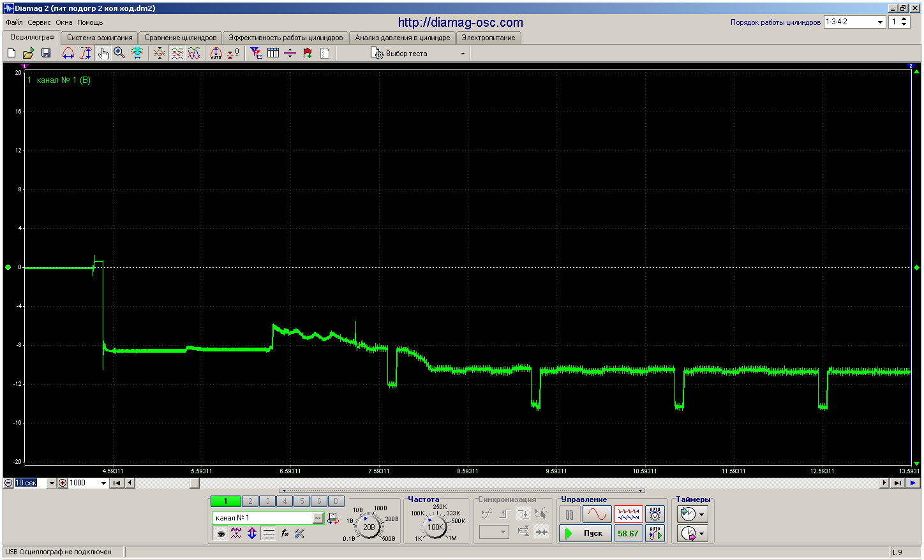Open the 10 сек time span dropdown
The image size is (924, 560).
tap(52, 483)
